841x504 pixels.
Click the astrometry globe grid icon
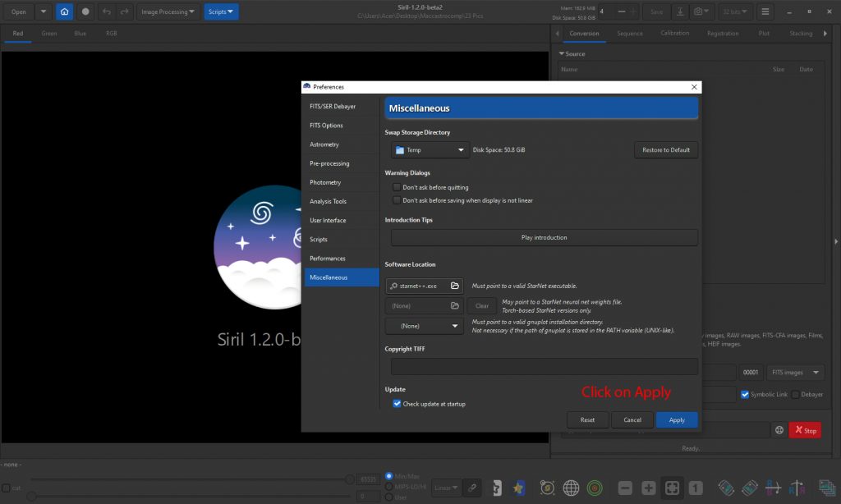coord(571,488)
